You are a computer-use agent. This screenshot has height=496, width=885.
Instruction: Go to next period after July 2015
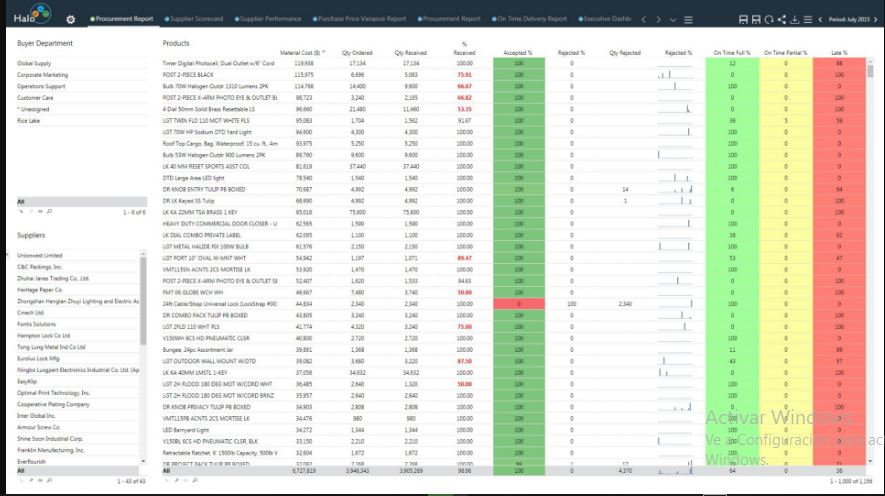coord(876,19)
